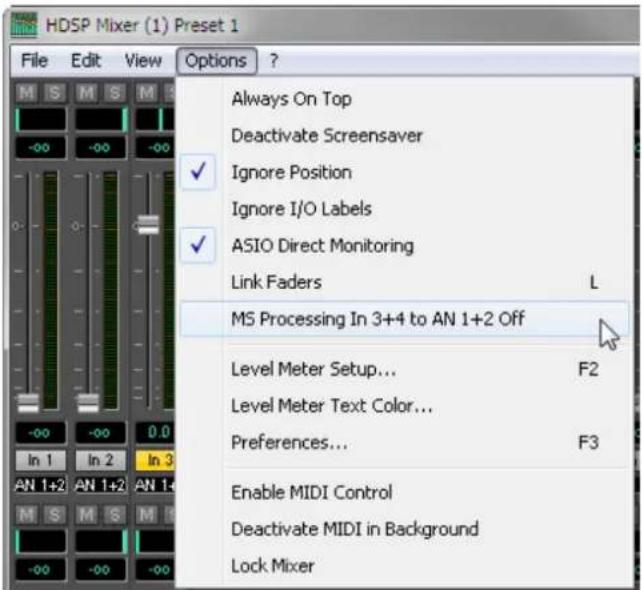Click the In 1 fader handle
The width and height of the screenshot is (642, 590).
pyautogui.click(x=28, y=403)
